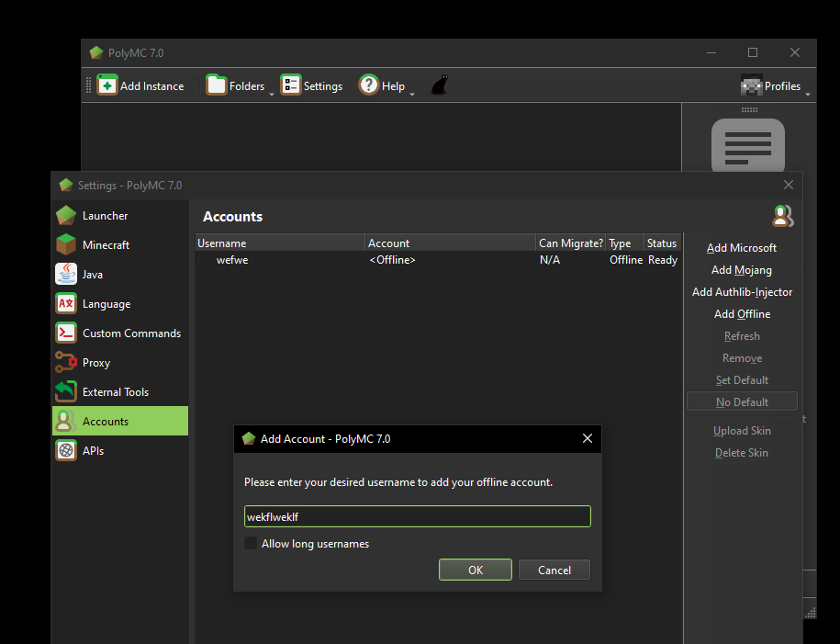The width and height of the screenshot is (840, 644).
Task: Click the Custom Commands terminal icon
Action: pos(66,333)
